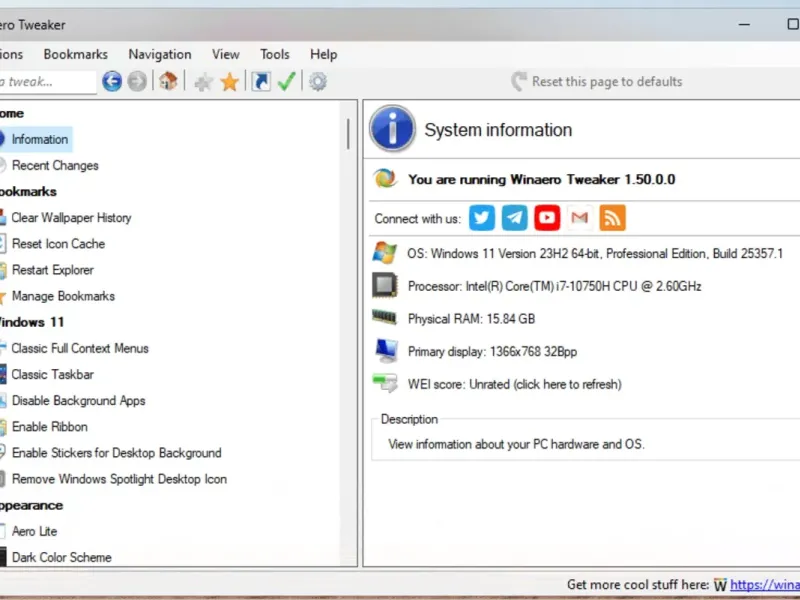Click the OS Windows 11 Version text
The height and width of the screenshot is (600, 800).
tap(595, 254)
